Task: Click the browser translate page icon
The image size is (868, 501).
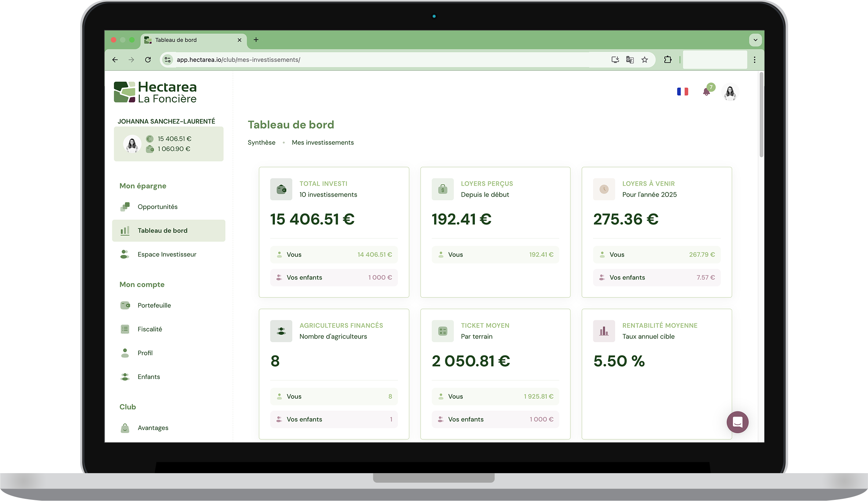Action: click(630, 60)
